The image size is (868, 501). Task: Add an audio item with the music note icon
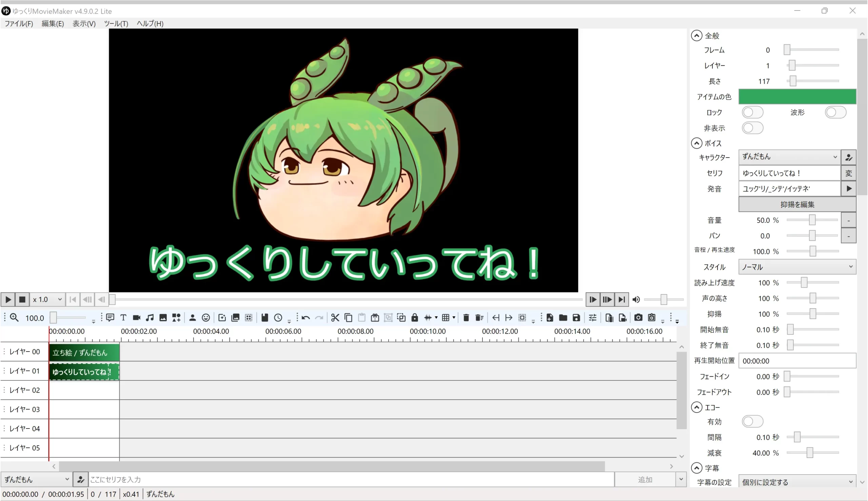click(150, 318)
